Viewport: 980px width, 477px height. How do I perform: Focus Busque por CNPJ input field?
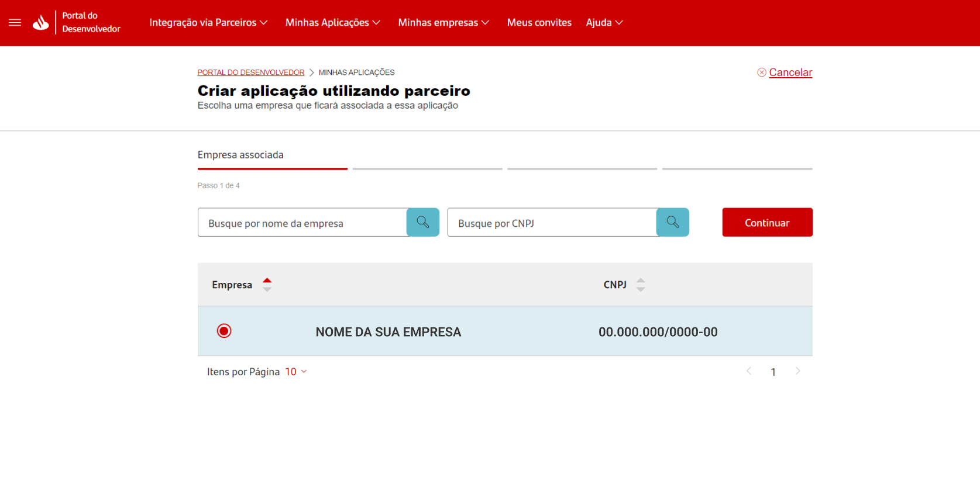[552, 222]
